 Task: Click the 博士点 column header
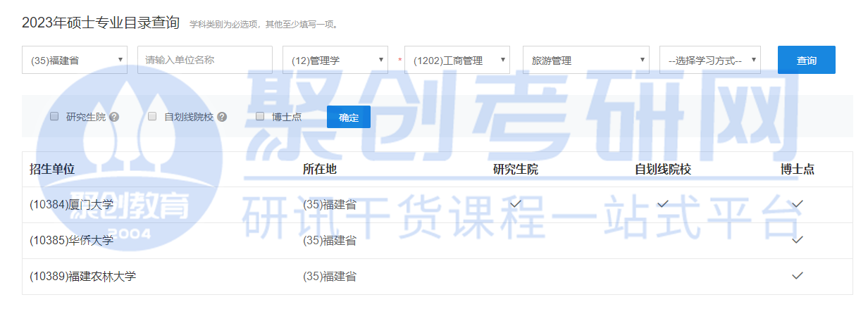coord(798,169)
